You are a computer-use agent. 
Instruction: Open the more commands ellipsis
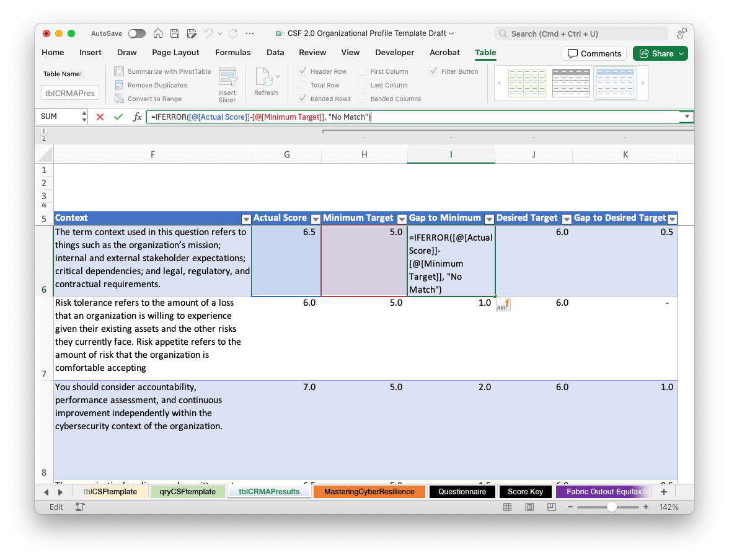point(250,33)
